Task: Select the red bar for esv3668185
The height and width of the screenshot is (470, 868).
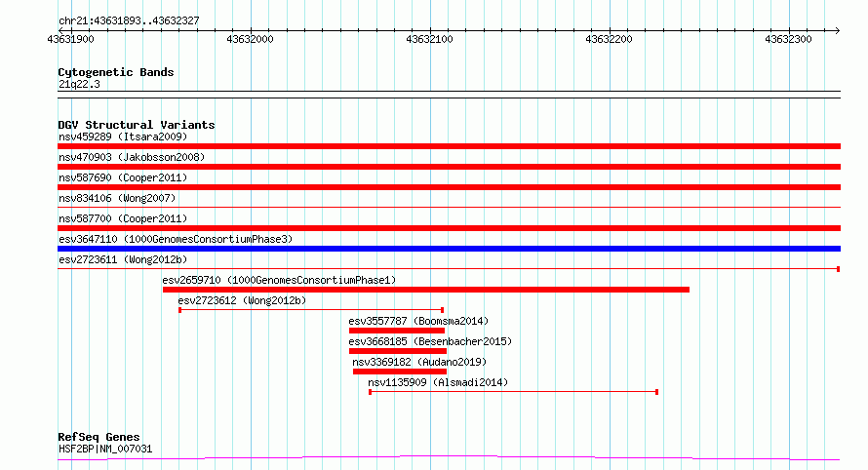Action: point(398,351)
